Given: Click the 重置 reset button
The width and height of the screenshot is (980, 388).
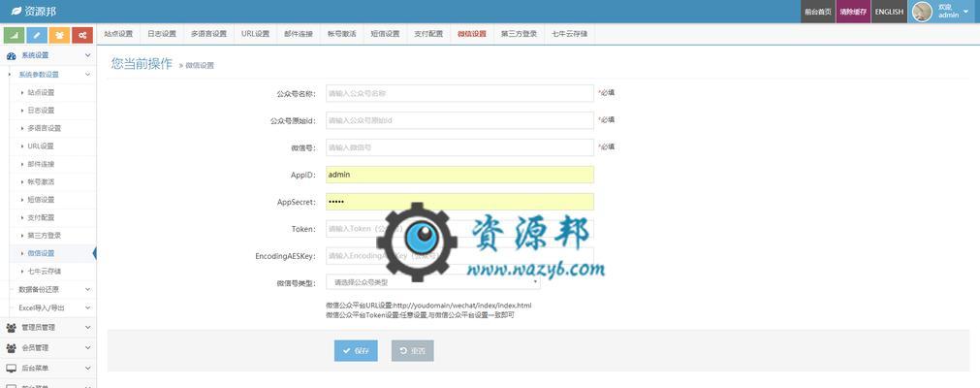Looking at the screenshot, I should 413,351.
